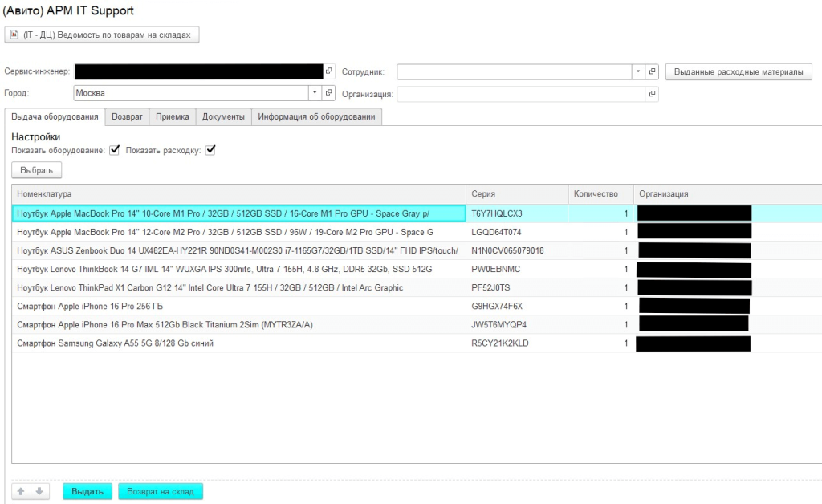Click the Выданные расходные материалы button

point(738,71)
